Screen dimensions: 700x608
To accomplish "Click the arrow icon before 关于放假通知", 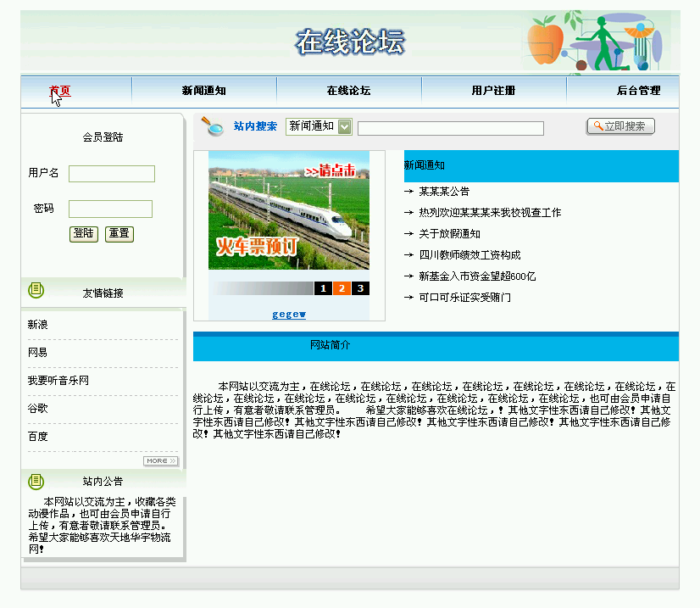I will point(408,234).
